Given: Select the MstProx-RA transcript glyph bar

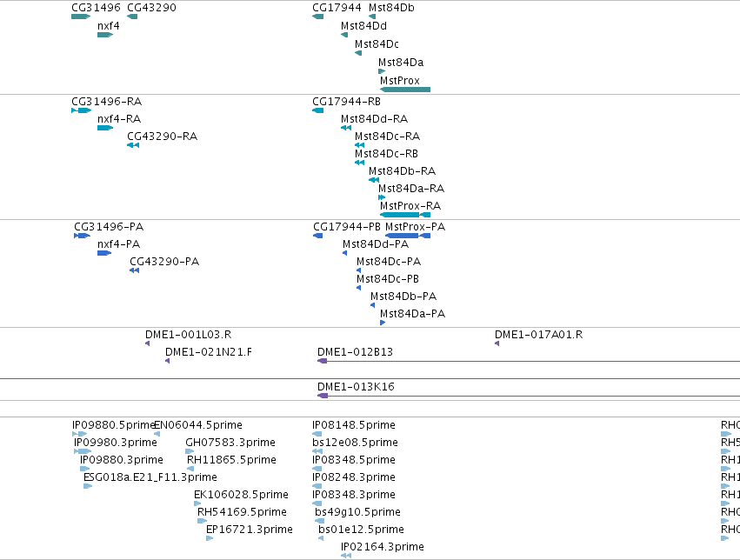Looking at the screenshot, I should [405, 215].
